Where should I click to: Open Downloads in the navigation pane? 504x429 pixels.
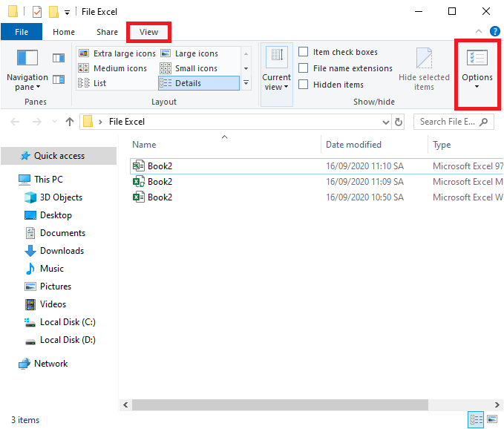tap(62, 251)
